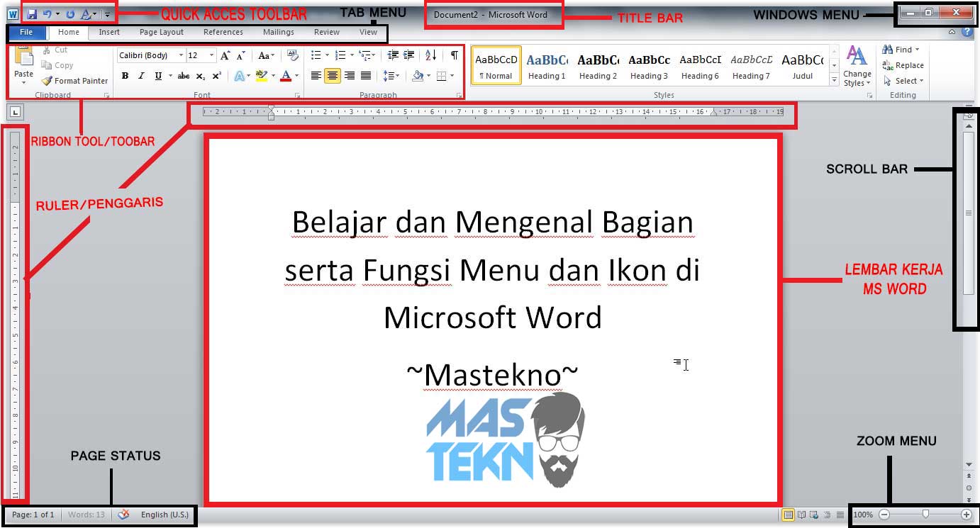Select the Format Painter tool
The image size is (980, 528).
pyautogui.click(x=74, y=81)
